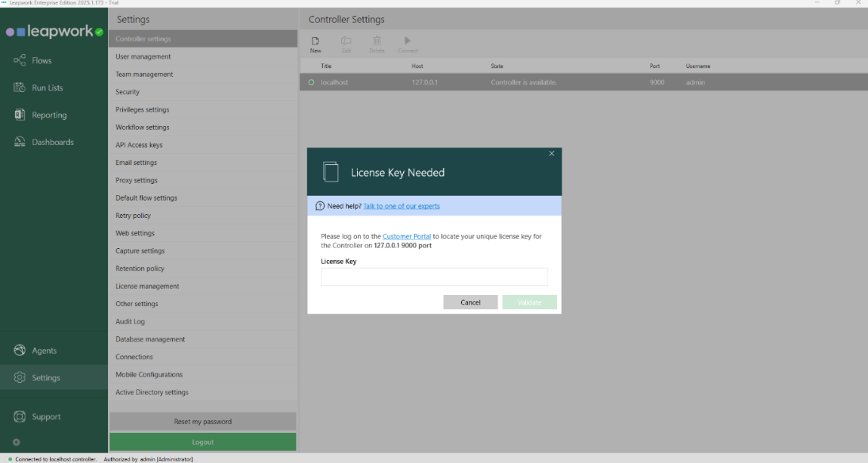Click the Port column header
The image size is (868, 463).
(x=655, y=66)
